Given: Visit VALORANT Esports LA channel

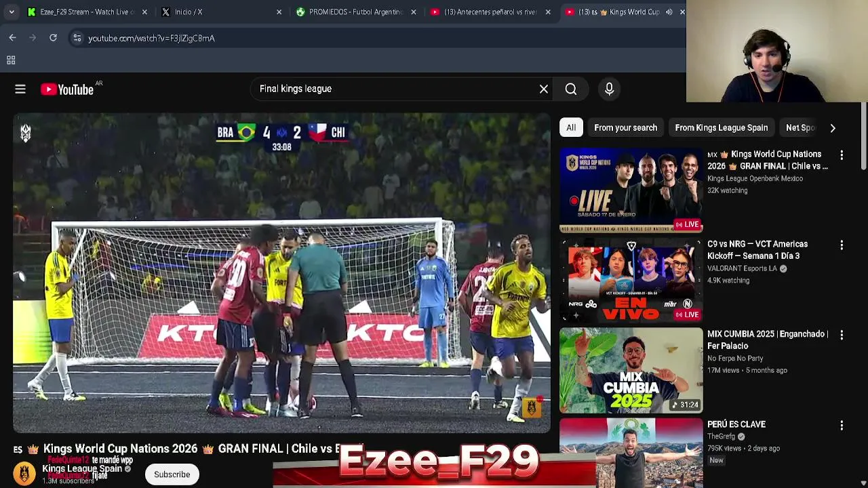Looking at the screenshot, I should (x=742, y=268).
